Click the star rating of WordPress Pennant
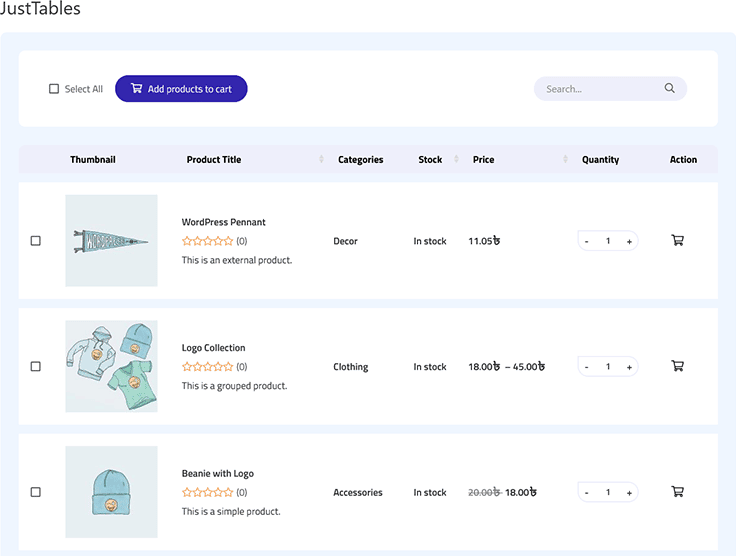 tap(207, 241)
